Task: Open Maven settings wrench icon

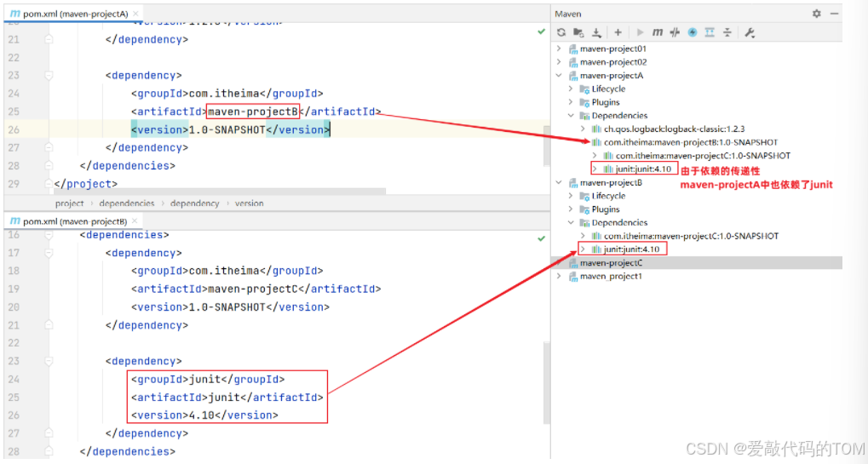Action: pyautogui.click(x=750, y=32)
